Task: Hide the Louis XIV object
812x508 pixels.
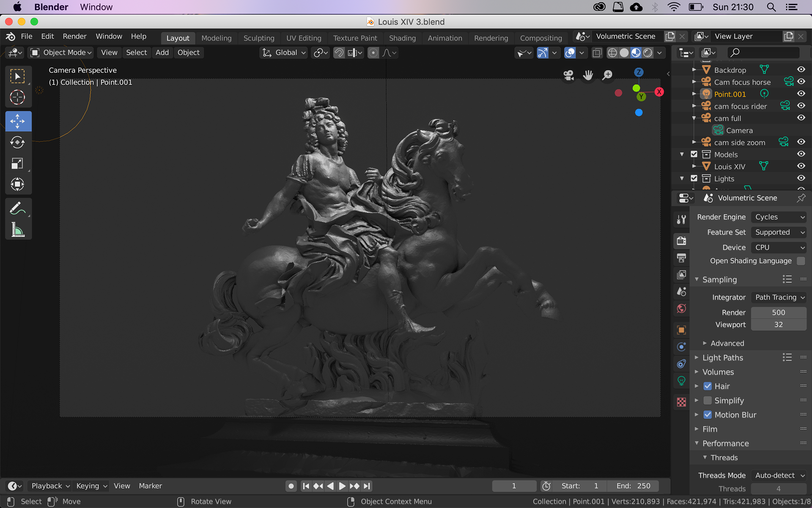Action: [801, 166]
